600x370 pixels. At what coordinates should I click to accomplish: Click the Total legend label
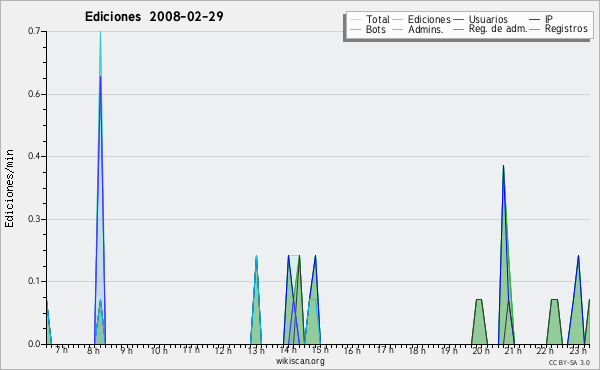(377, 19)
